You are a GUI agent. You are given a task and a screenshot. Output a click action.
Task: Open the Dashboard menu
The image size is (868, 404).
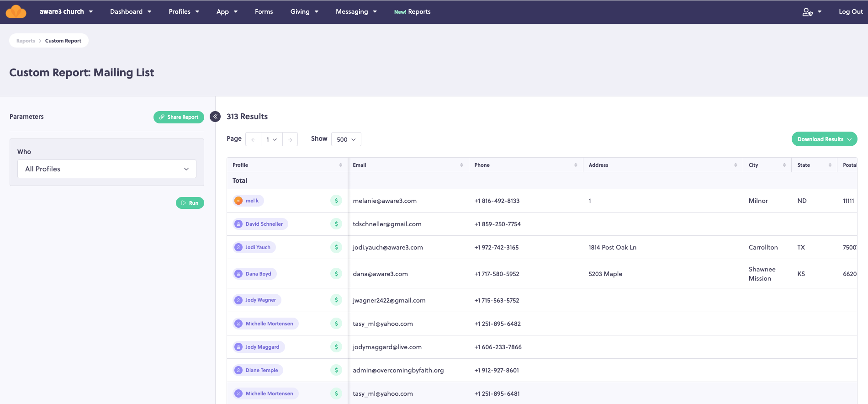pyautogui.click(x=131, y=11)
